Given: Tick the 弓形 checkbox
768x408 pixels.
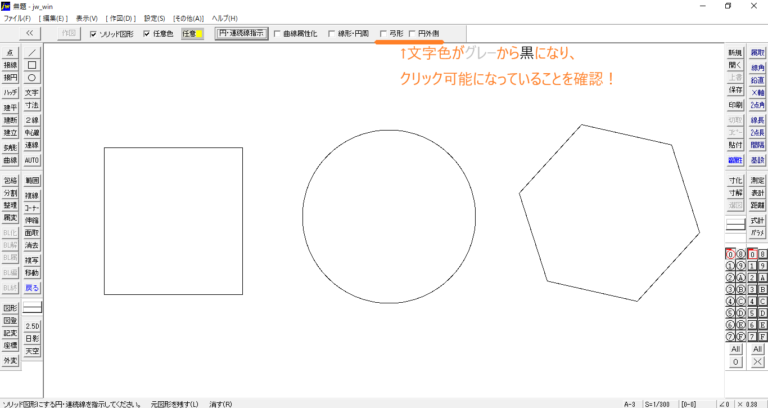Looking at the screenshot, I should click(385, 33).
